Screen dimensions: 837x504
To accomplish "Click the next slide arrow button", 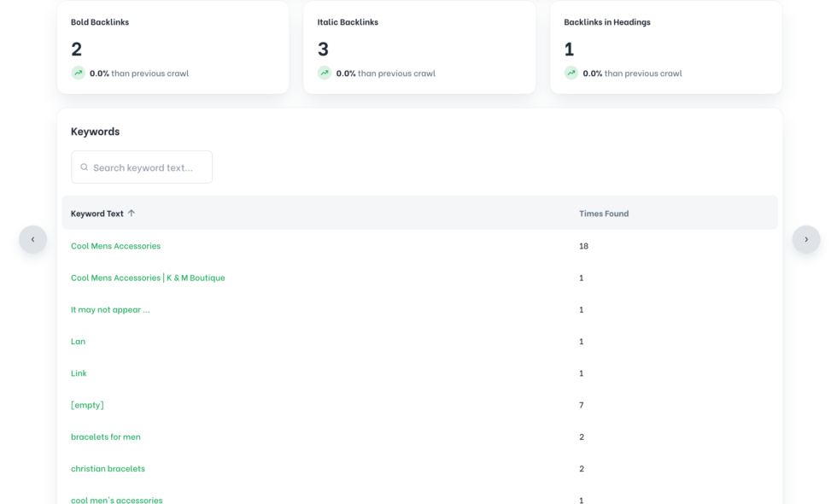I will [x=806, y=239].
